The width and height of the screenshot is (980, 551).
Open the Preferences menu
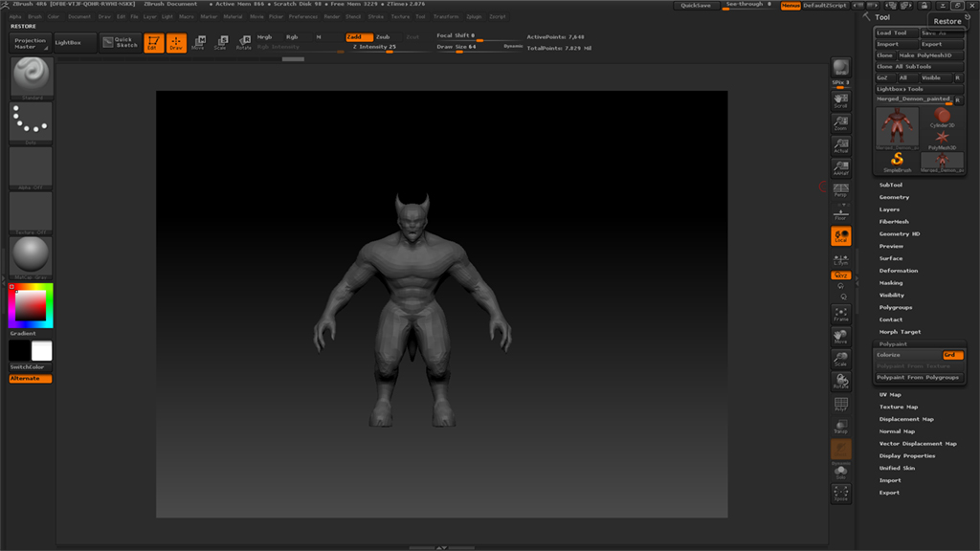303,16
